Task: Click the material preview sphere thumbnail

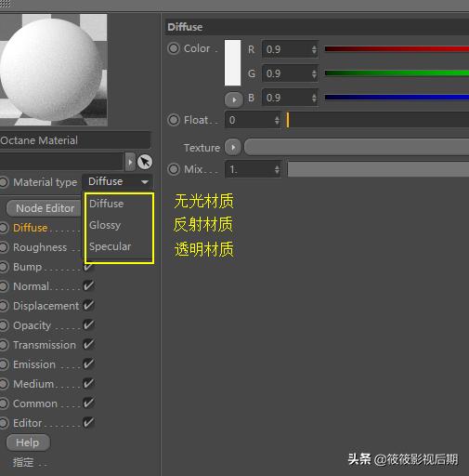Action: click(x=54, y=70)
